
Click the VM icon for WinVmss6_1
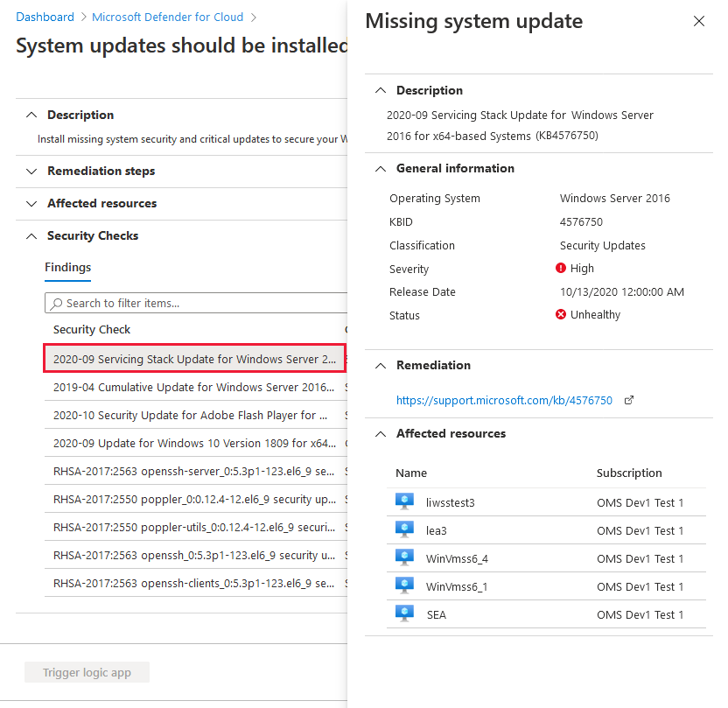(404, 585)
